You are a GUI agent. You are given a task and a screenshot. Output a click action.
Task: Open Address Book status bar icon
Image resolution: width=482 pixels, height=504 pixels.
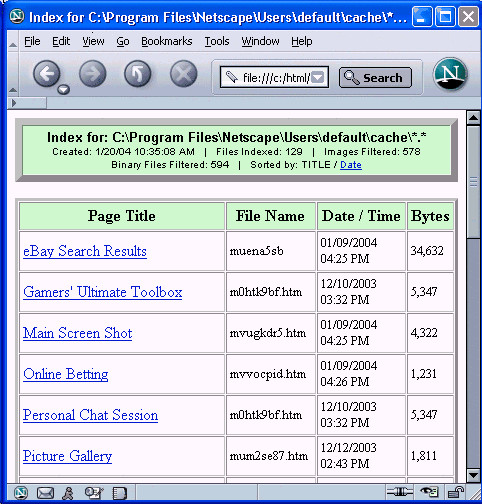click(x=120, y=493)
